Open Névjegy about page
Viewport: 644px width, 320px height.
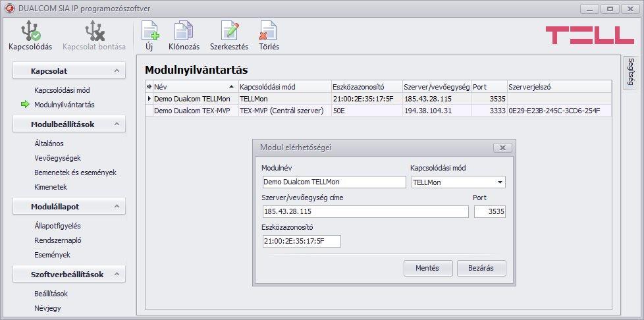click(x=47, y=308)
